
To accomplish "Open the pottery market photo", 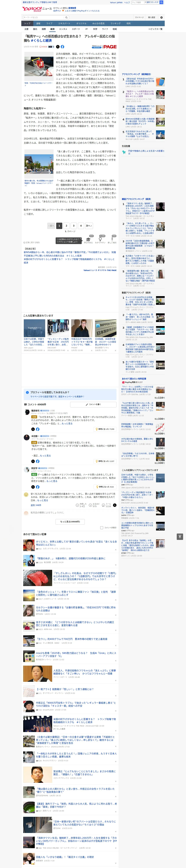I will [x=39, y=164].
